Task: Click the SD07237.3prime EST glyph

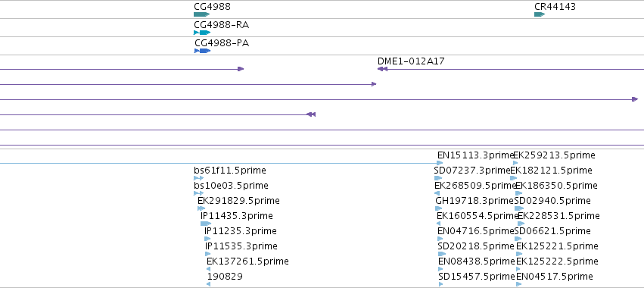Action: (438, 178)
